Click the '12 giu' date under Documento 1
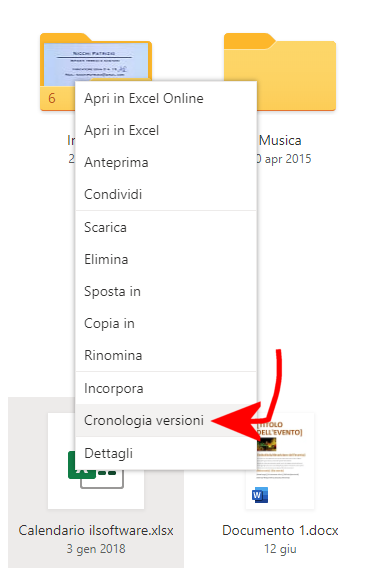This screenshot has height=583, width=379. pyautogui.click(x=280, y=549)
